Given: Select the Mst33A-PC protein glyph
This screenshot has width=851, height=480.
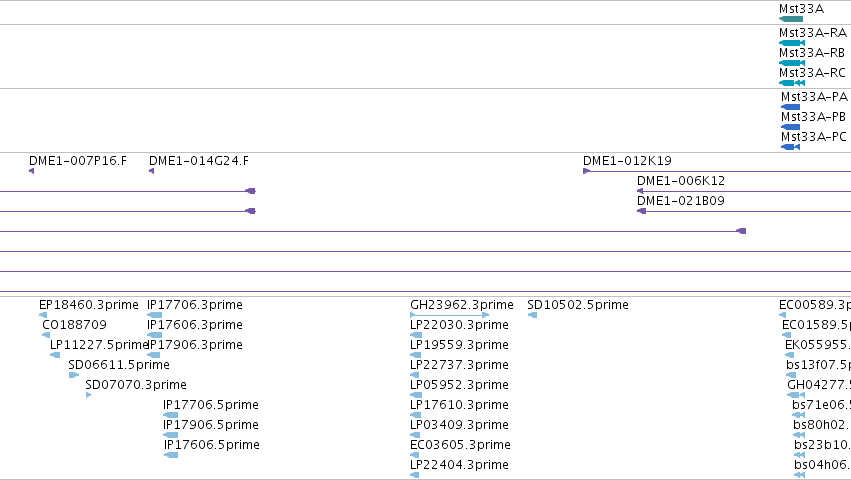Looking at the screenshot, I should coord(790,147).
